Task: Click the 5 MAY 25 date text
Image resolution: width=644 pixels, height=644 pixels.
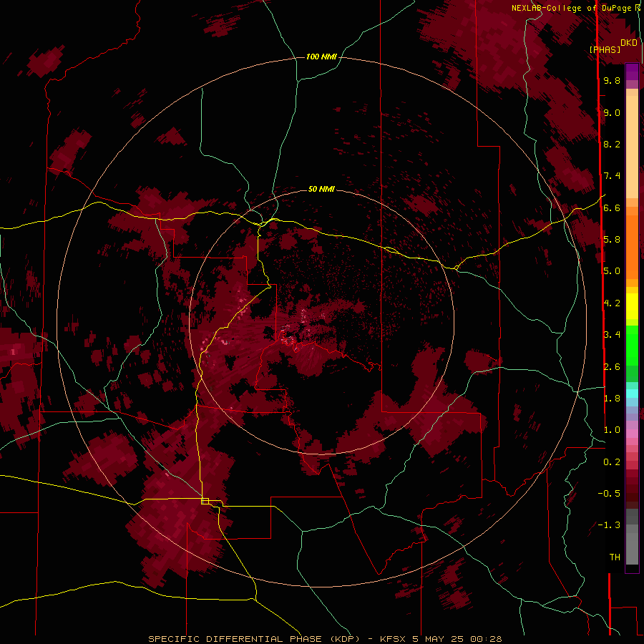Action: [438, 639]
